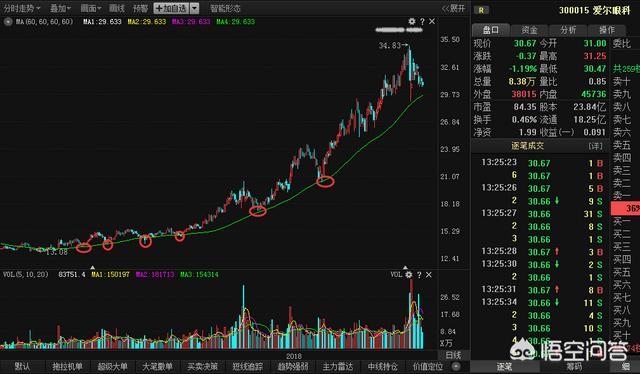Switch to the 盘口 tab
Screen dimensions: 640x374
[491, 30]
